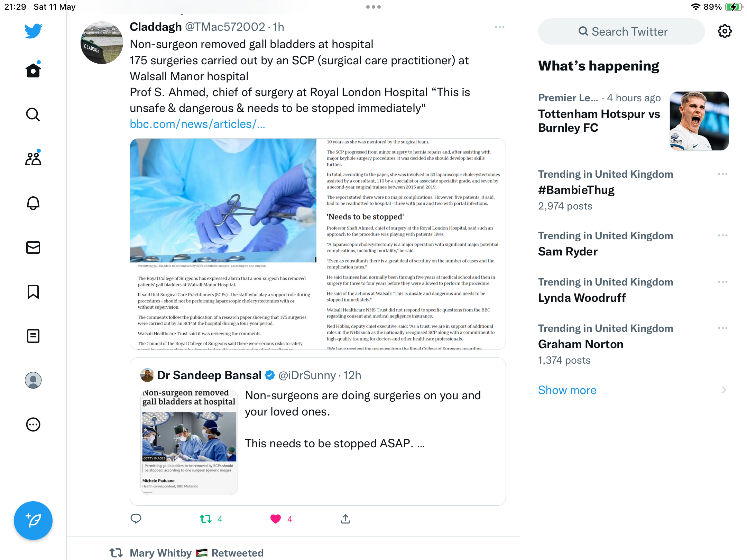Open the Bookmarks icon
747x560 pixels.
click(x=33, y=292)
